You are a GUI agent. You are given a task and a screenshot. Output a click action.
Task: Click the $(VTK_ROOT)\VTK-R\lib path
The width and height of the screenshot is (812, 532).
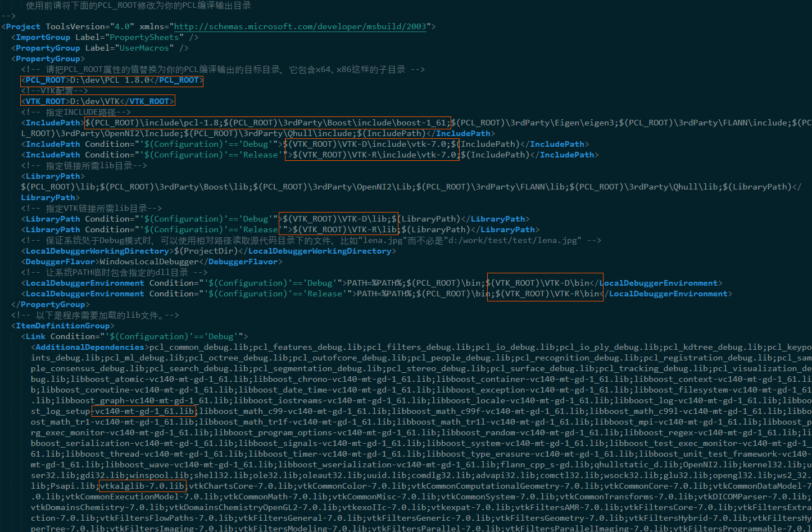point(344,229)
